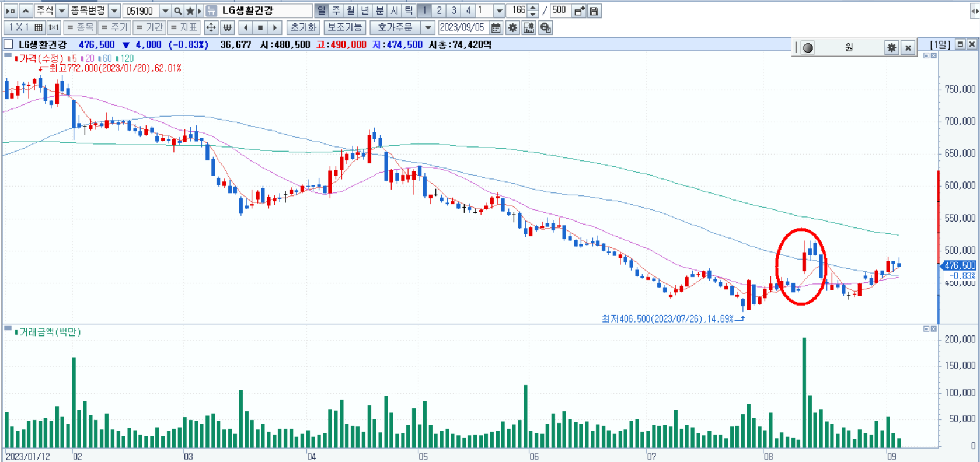Image resolution: width=980 pixels, height=462 pixels.
Task: Select period multiplier 1 button
Action: coord(424,10)
